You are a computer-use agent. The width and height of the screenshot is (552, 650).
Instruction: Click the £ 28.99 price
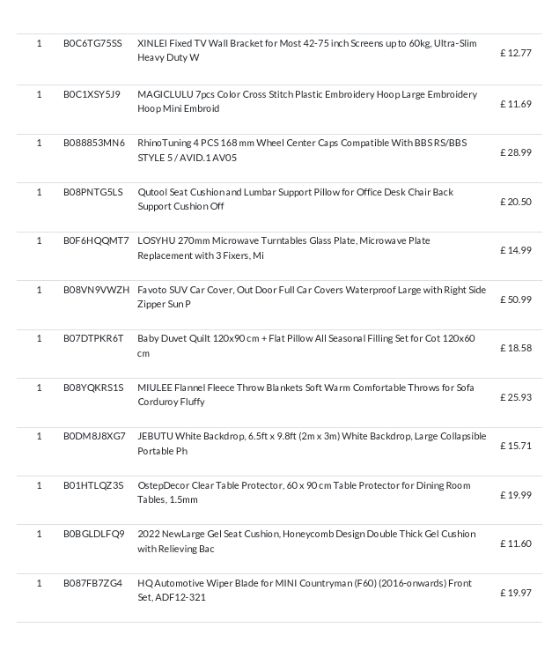click(516, 153)
